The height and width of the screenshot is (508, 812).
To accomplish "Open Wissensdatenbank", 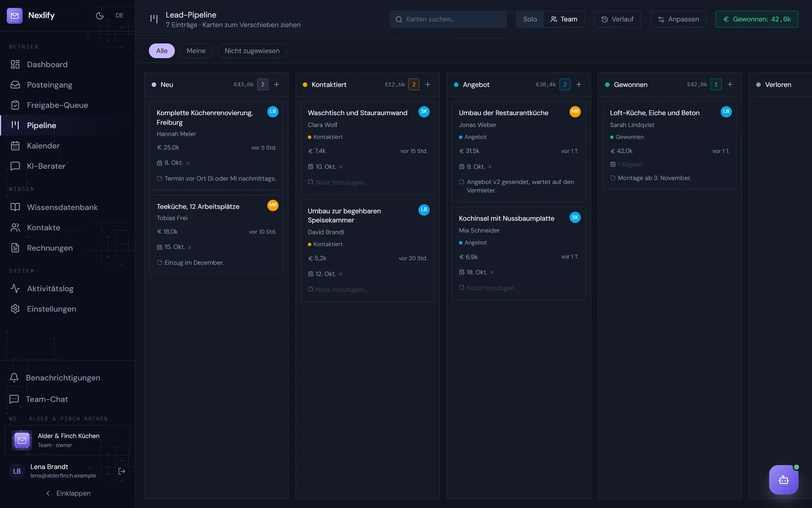I will 67,207.
